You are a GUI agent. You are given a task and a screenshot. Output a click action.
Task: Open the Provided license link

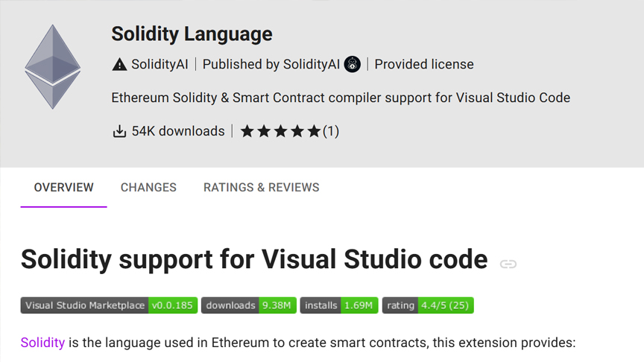click(424, 65)
